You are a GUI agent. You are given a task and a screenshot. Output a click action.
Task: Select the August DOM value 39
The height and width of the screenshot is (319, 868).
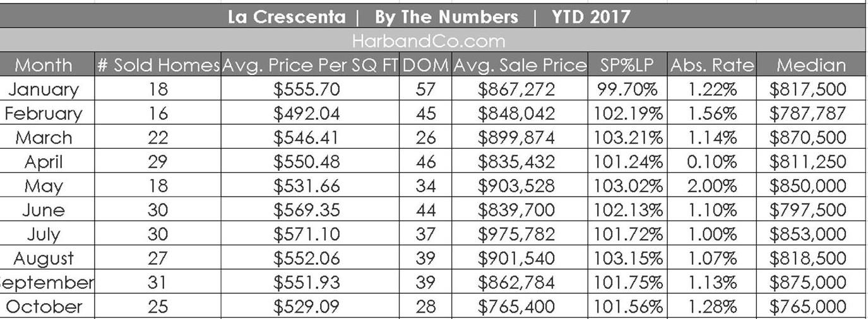[x=425, y=258]
